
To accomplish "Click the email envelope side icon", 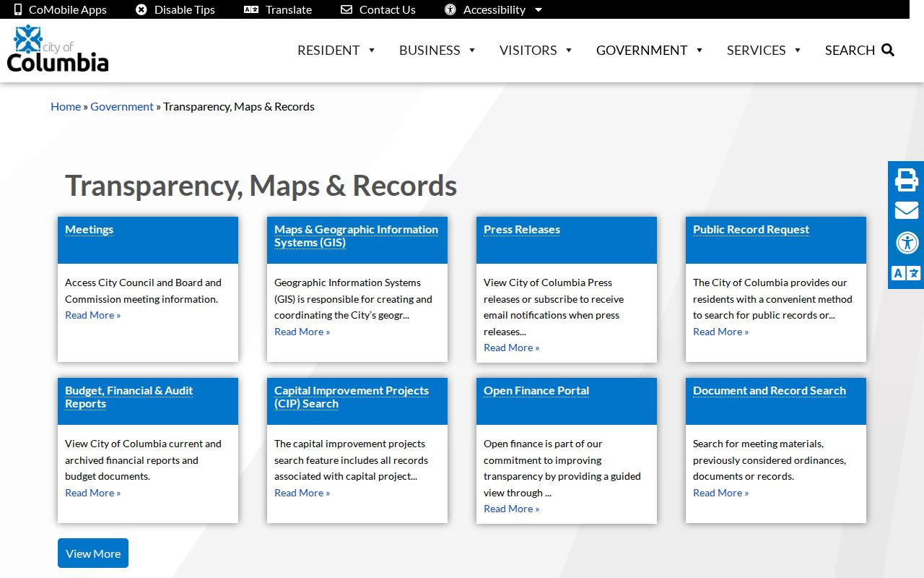I will [x=907, y=210].
